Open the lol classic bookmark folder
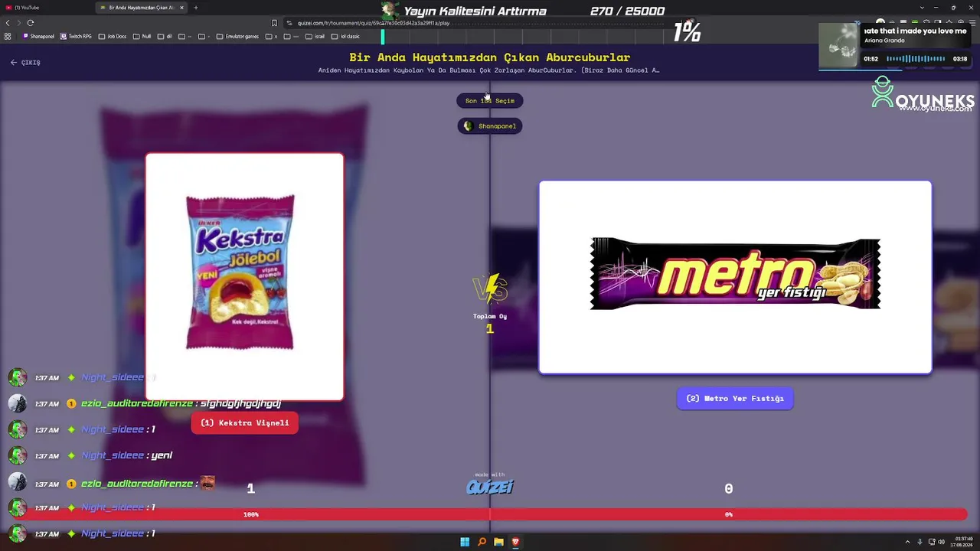 (346, 36)
